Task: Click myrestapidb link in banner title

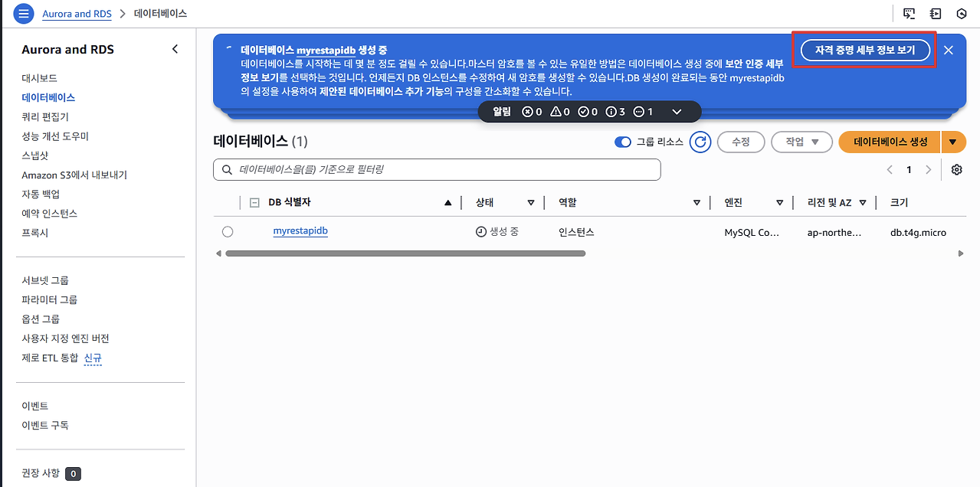Action: click(x=326, y=50)
